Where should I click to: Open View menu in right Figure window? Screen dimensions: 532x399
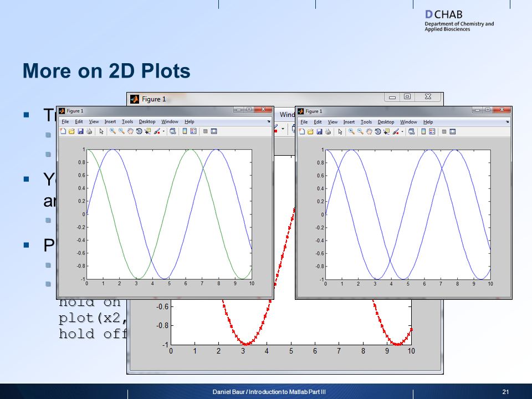tap(332, 122)
